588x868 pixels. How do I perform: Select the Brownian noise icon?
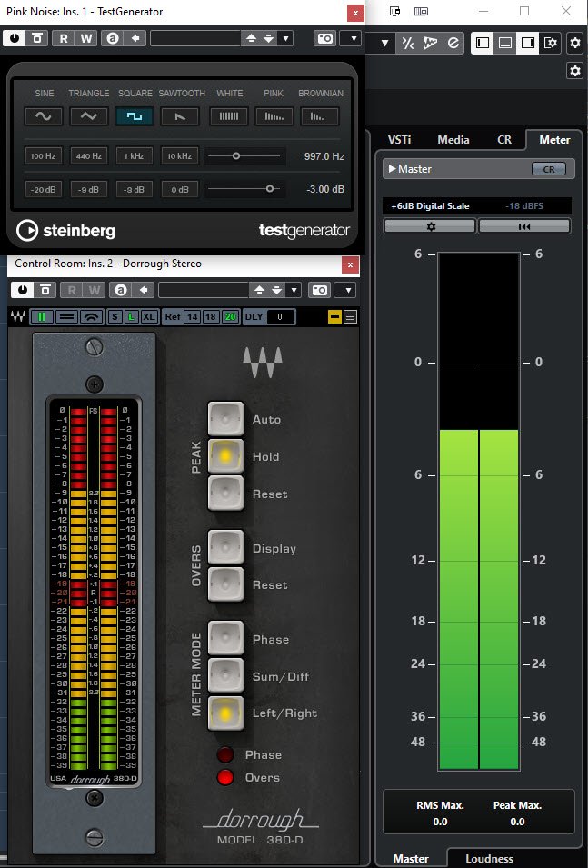click(x=319, y=116)
